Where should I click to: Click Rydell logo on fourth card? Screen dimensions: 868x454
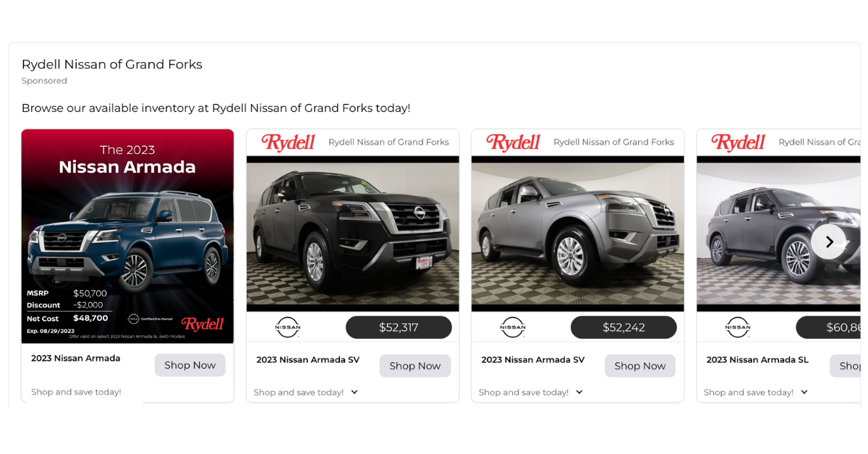coord(738,142)
